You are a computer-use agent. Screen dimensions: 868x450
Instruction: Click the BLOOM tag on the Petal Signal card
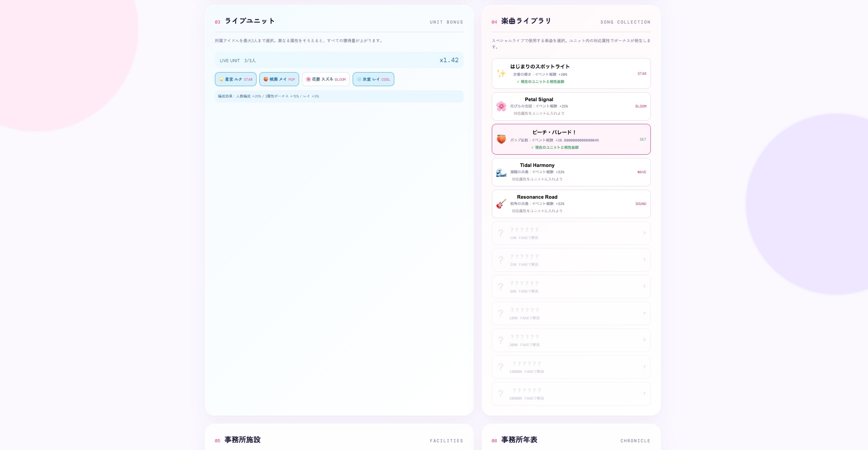pyautogui.click(x=641, y=106)
